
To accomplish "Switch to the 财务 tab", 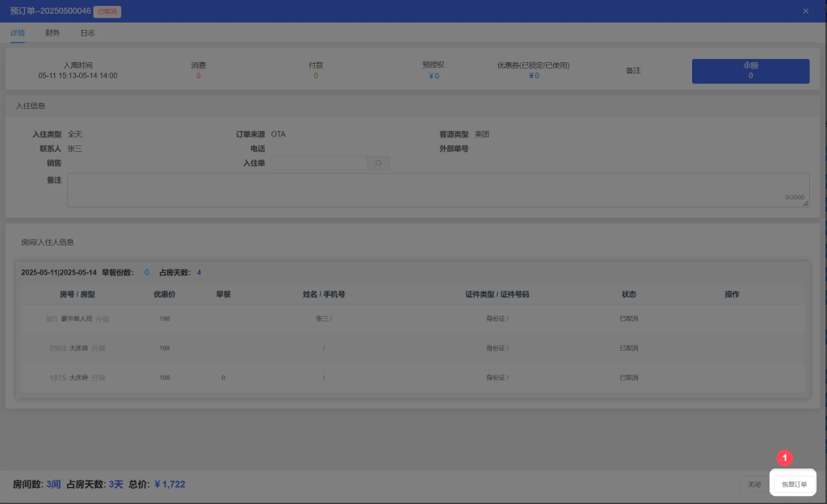I will point(52,33).
